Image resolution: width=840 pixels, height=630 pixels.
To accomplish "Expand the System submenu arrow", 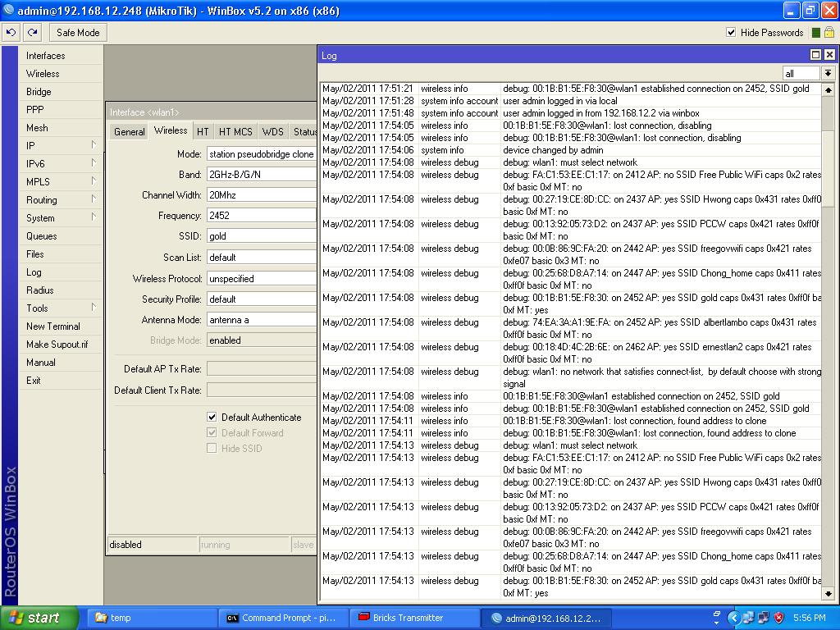I will tap(94, 217).
